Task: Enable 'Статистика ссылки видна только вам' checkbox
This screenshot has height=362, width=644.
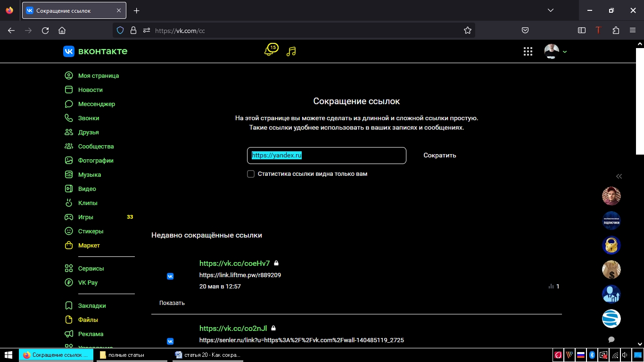Action: point(251,174)
